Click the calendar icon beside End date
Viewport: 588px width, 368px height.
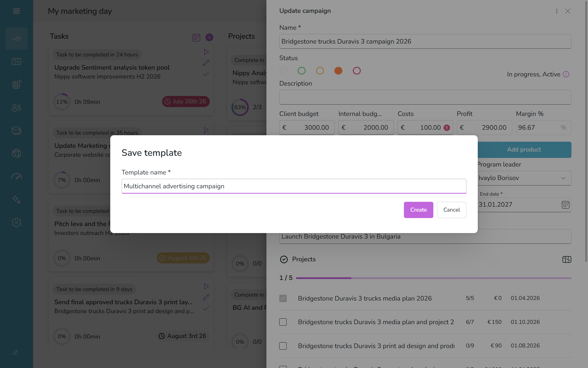[565, 205]
